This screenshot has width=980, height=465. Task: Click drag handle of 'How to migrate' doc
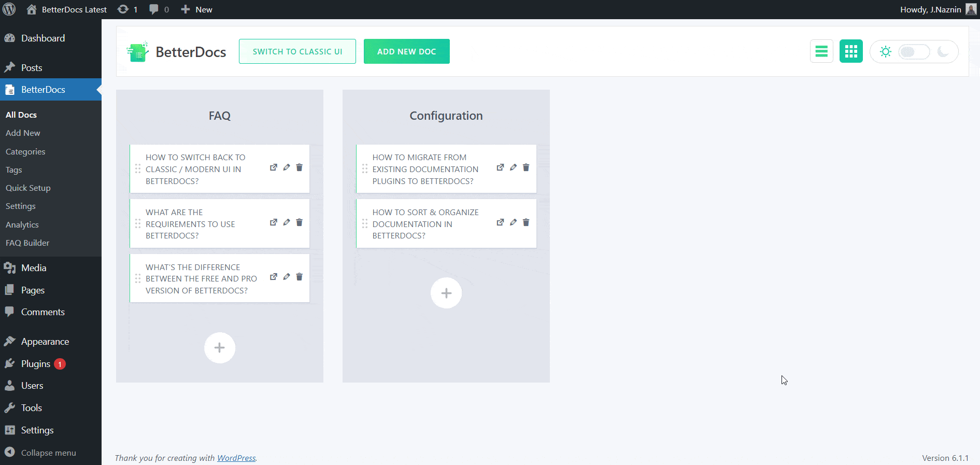[x=365, y=168]
